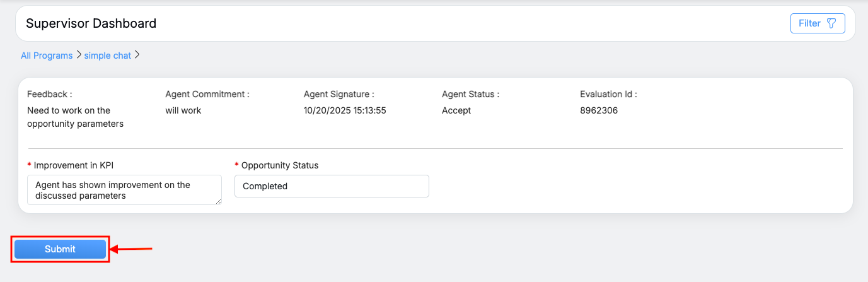This screenshot has width=868, height=282.
Task: Click the Improvement in KPI field label
Action: 73,165
